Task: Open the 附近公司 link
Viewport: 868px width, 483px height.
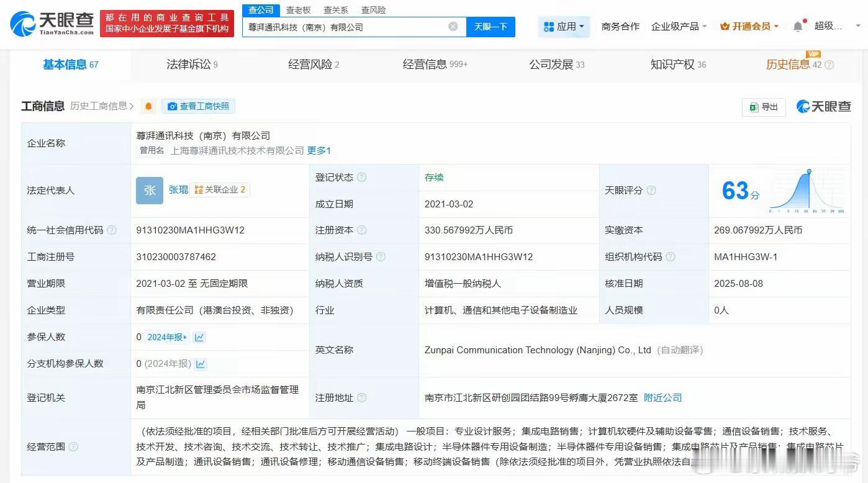Action: 662,397
